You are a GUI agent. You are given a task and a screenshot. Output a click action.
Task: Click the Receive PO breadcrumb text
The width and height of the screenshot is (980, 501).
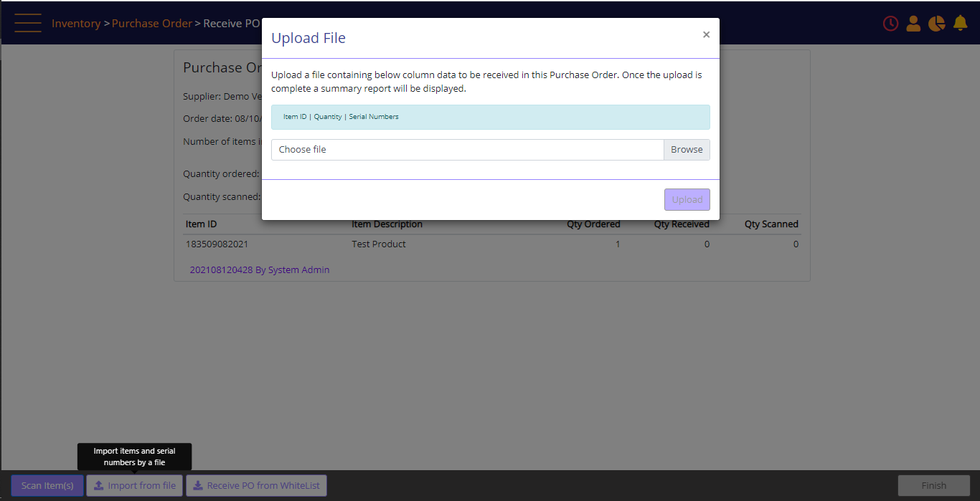tap(231, 24)
